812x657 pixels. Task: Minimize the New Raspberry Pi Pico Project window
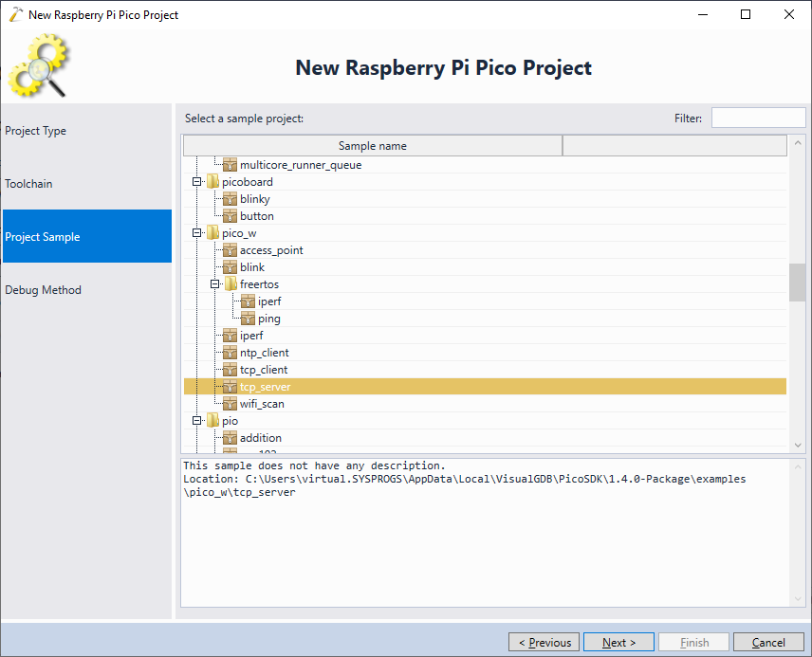click(x=703, y=14)
